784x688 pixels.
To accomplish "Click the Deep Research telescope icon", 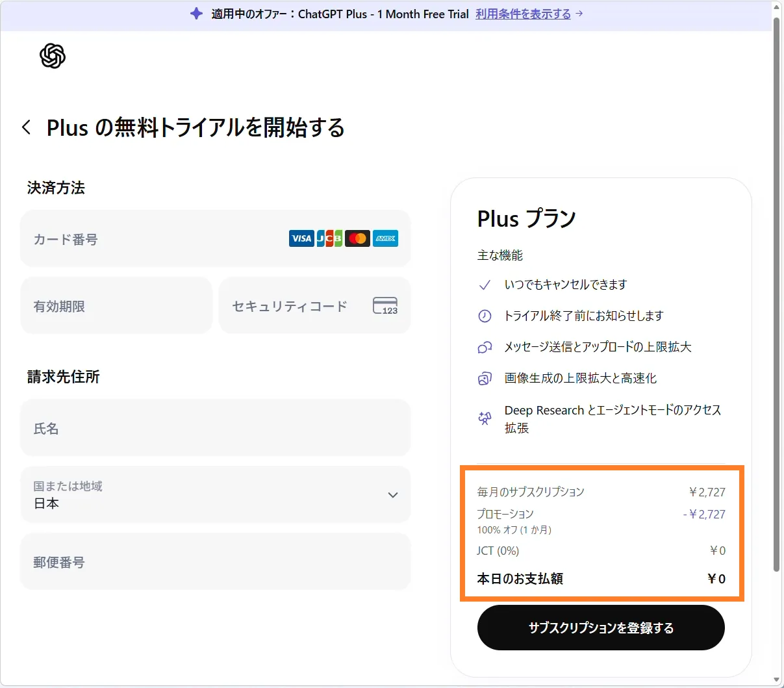I will click(x=485, y=418).
